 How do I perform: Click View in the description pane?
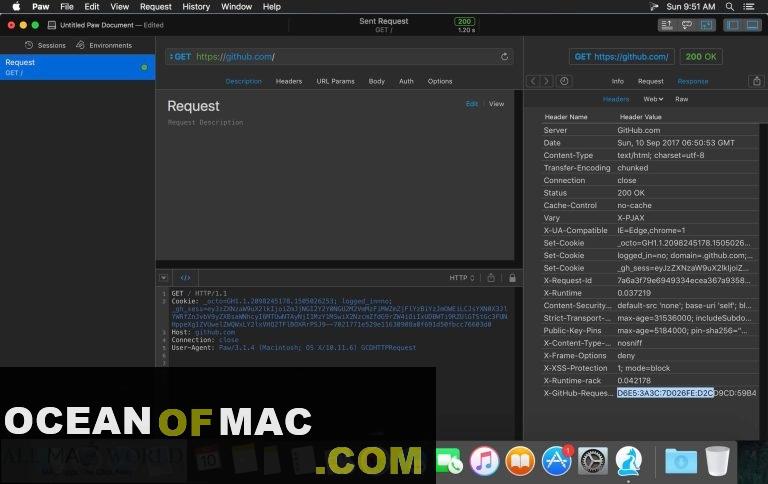(496, 104)
